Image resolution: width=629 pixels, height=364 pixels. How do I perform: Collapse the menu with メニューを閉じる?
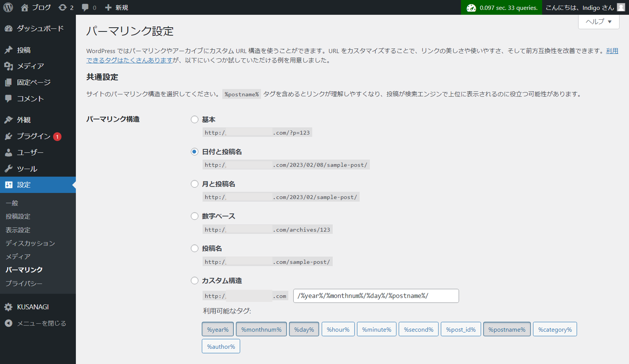pyautogui.click(x=41, y=323)
